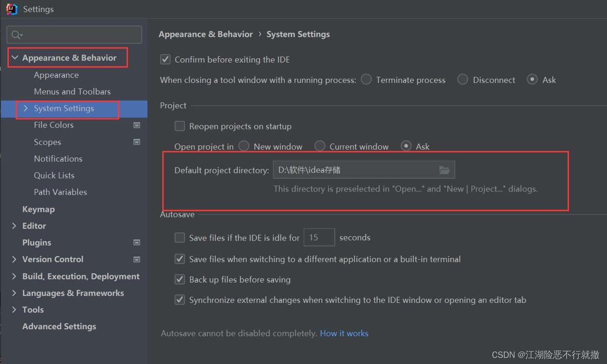Click the IntelliJ logo in title bar
The width and height of the screenshot is (607, 364).
coord(12,9)
